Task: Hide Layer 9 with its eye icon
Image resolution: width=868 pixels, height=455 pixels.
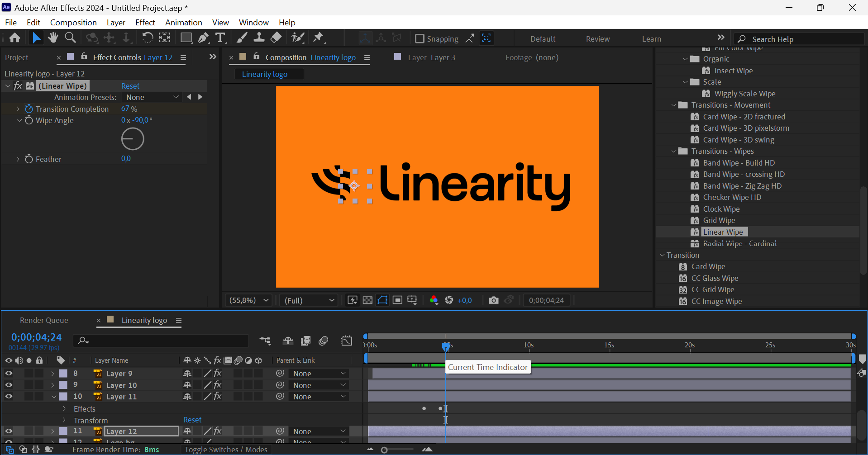Action: 9,374
